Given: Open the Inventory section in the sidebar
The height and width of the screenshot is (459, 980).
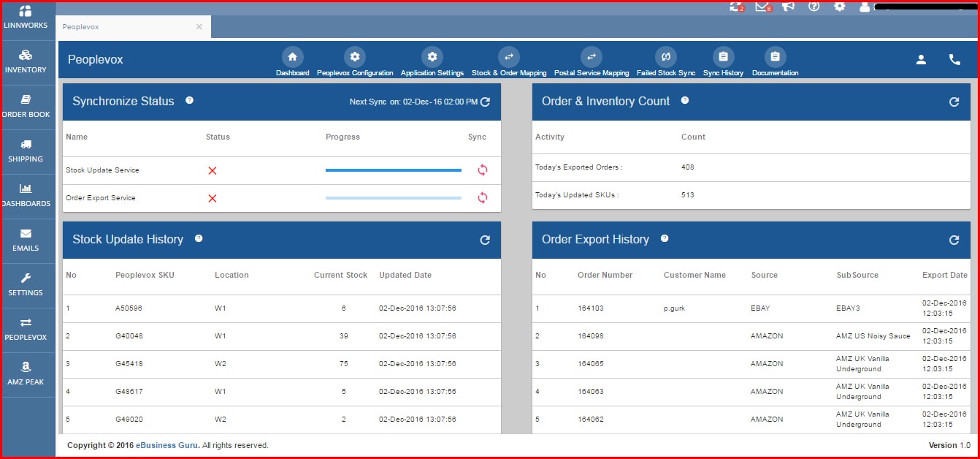Looking at the screenshot, I should (x=26, y=62).
